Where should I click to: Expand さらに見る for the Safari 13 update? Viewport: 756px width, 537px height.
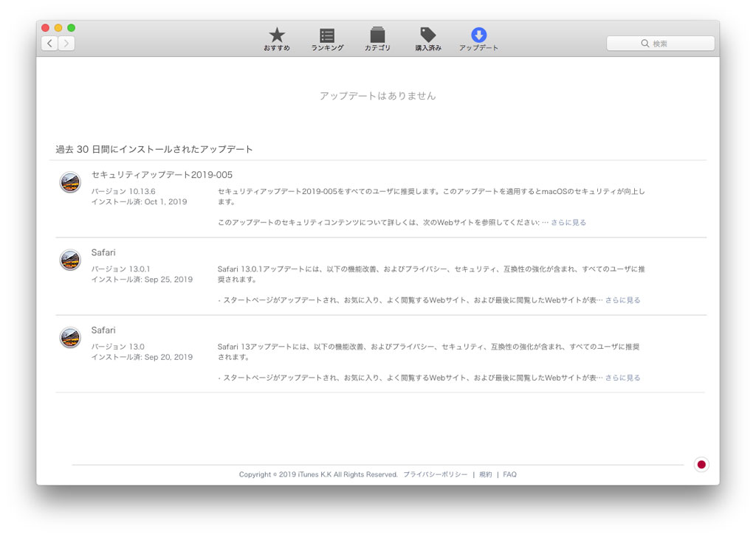click(x=622, y=378)
